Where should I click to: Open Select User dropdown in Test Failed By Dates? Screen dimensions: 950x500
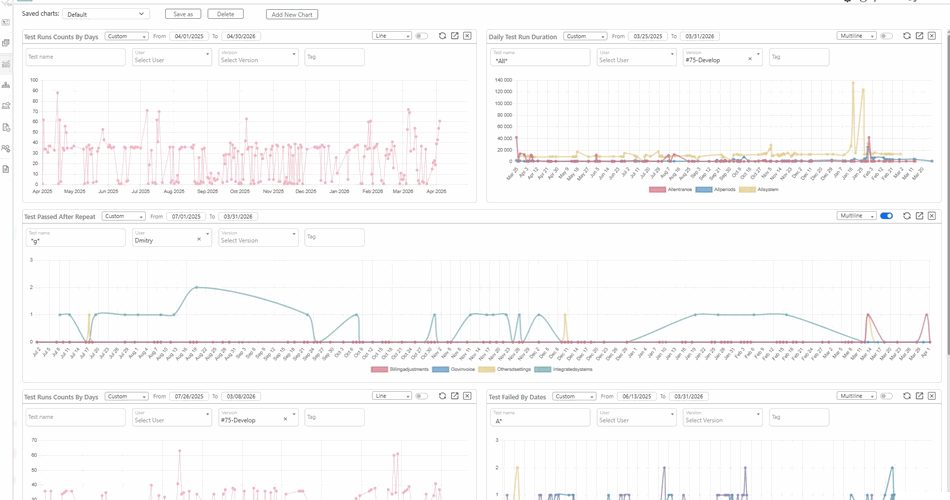636,417
